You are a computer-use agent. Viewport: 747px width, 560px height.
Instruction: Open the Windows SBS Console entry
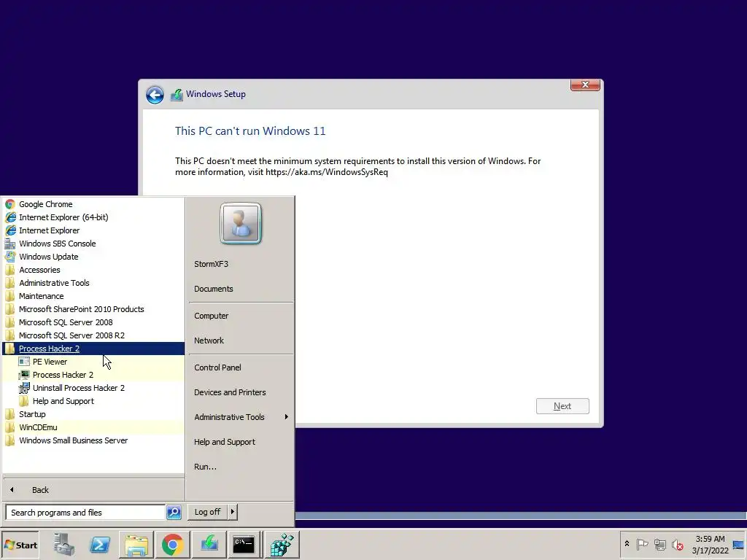tap(93, 244)
